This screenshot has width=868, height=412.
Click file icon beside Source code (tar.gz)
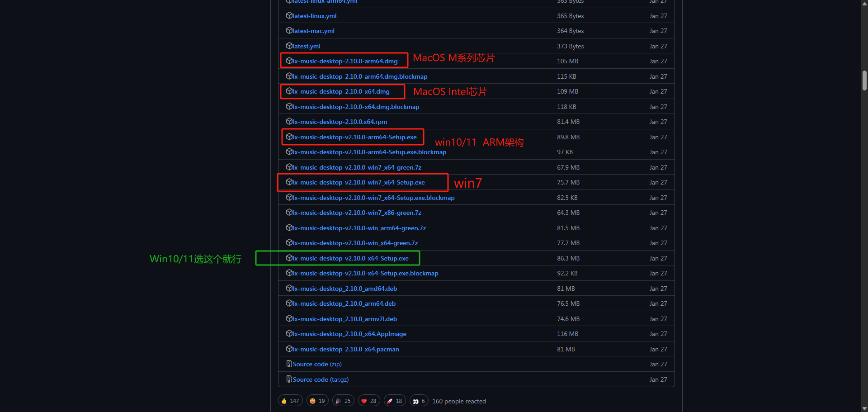[x=289, y=379]
